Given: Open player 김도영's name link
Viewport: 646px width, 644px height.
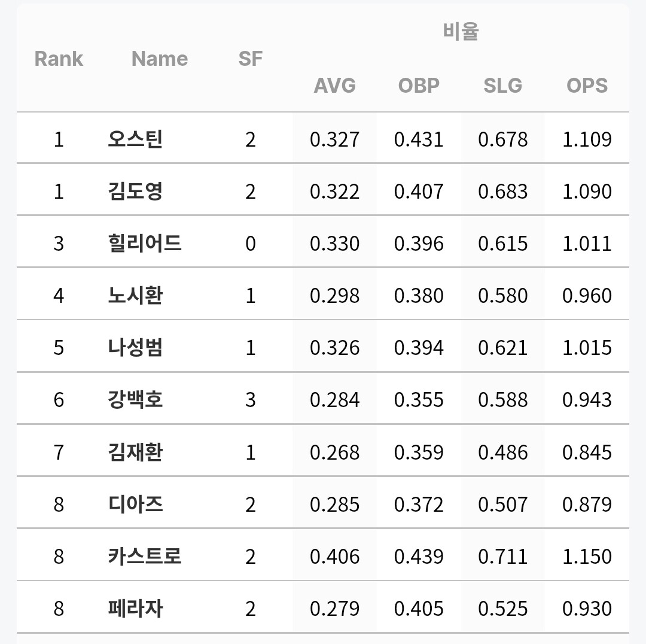Looking at the screenshot, I should (x=135, y=191).
